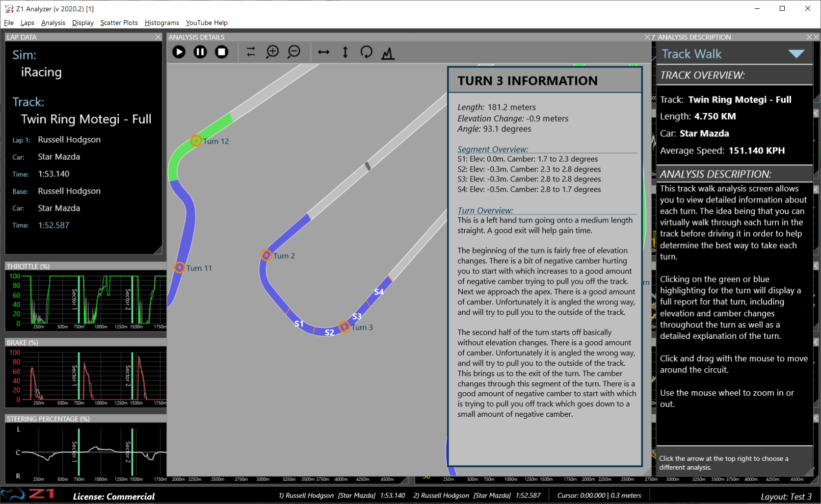Click the base lap time 1:52.587
This screenshot has width=821, height=504.
[x=53, y=226]
